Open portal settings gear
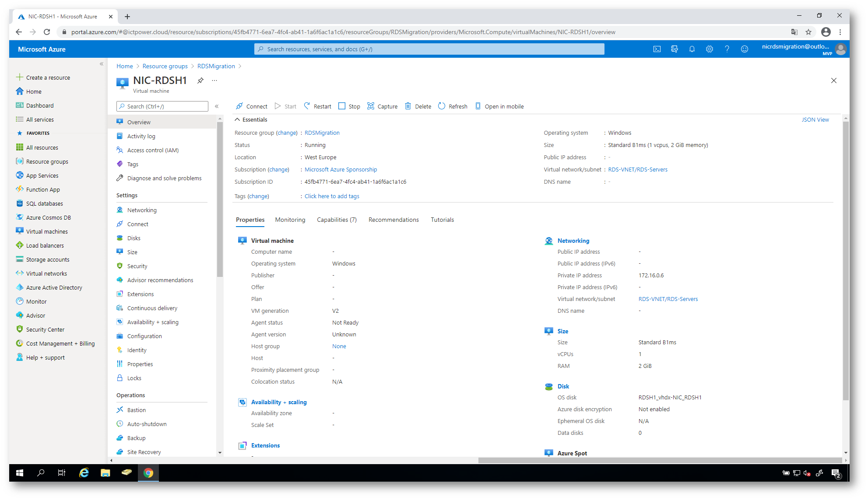This screenshot has width=868, height=500. tap(710, 49)
